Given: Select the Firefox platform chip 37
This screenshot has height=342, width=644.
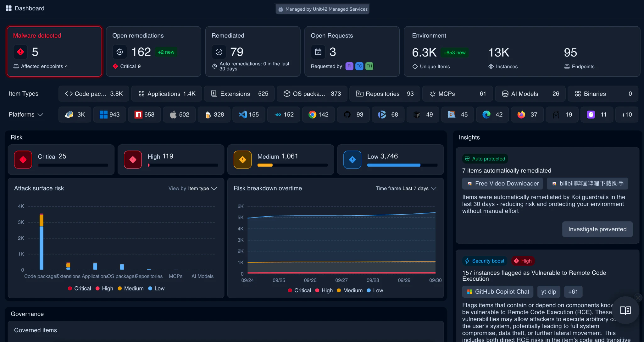Looking at the screenshot, I should 527,114.
